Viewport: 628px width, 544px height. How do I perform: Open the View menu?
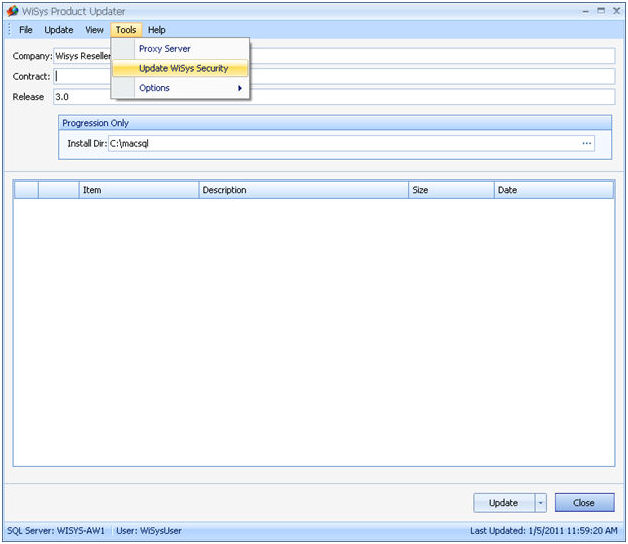94,30
